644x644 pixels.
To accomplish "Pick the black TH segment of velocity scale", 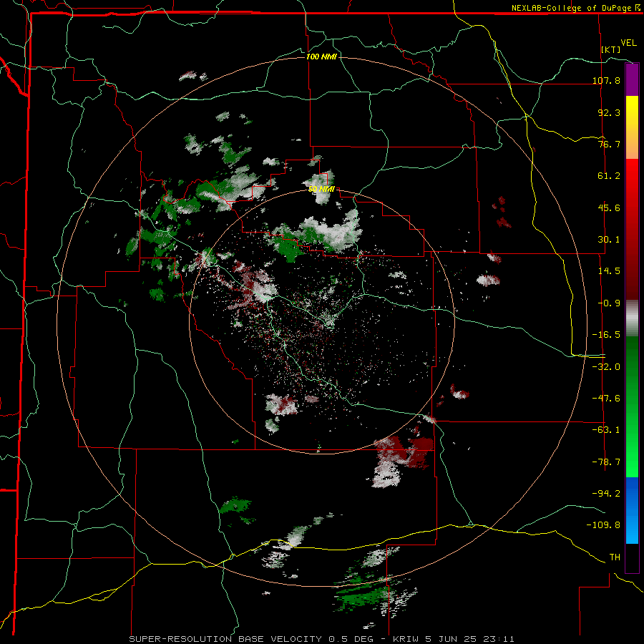I will [632, 558].
